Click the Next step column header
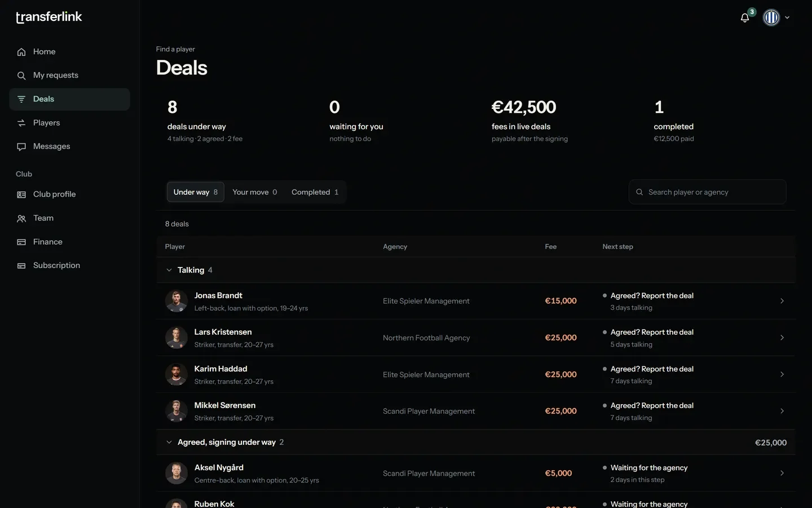Viewport: 812px width, 508px height. [x=617, y=247]
